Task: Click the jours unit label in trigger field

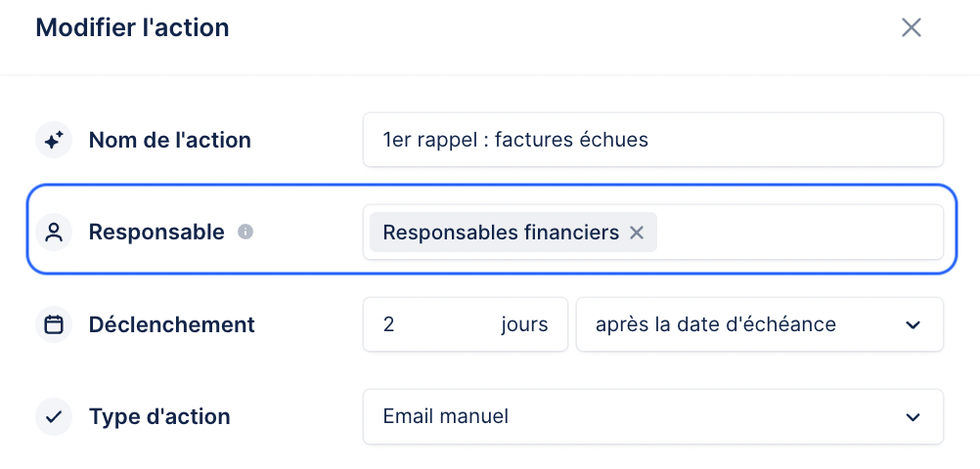Action: tap(524, 324)
